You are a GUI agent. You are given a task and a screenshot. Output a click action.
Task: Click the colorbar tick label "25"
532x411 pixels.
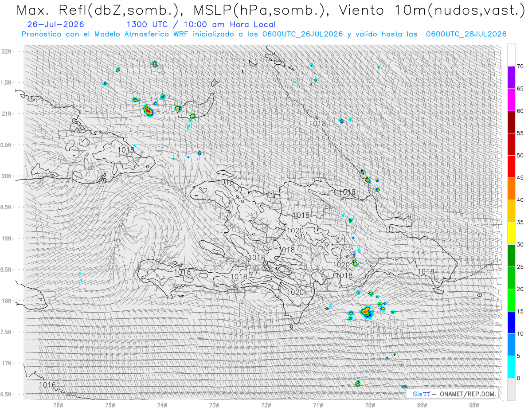pos(520,267)
